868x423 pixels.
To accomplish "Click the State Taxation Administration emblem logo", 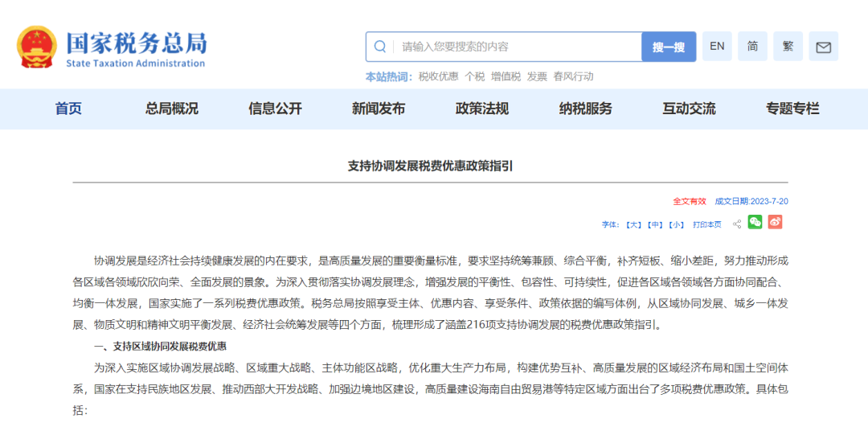I will (x=37, y=47).
